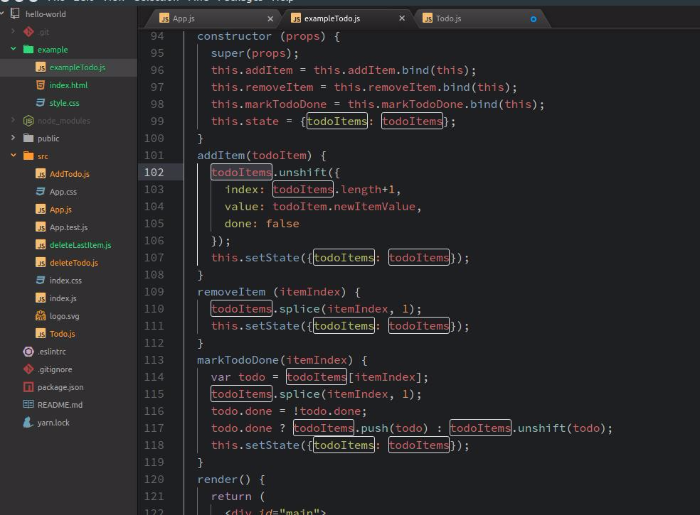This screenshot has height=515, width=700.
Task: Collapse the hello-world project root
Action: pyautogui.click(x=2, y=13)
